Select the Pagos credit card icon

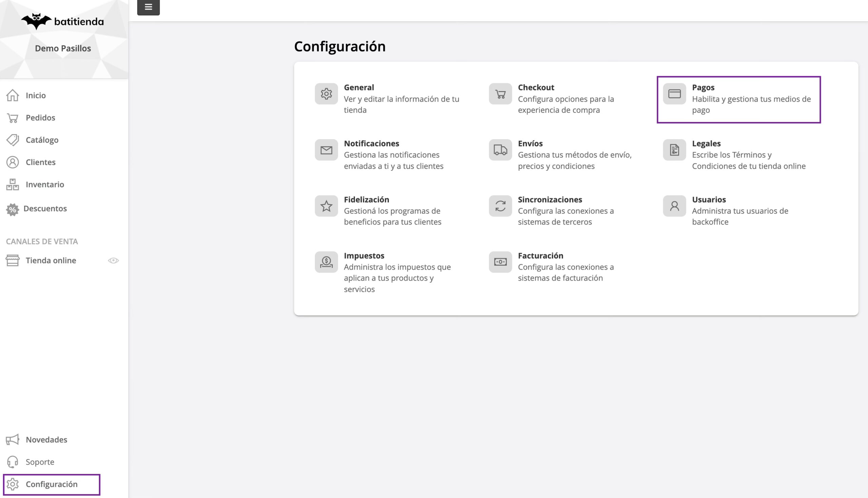674,94
